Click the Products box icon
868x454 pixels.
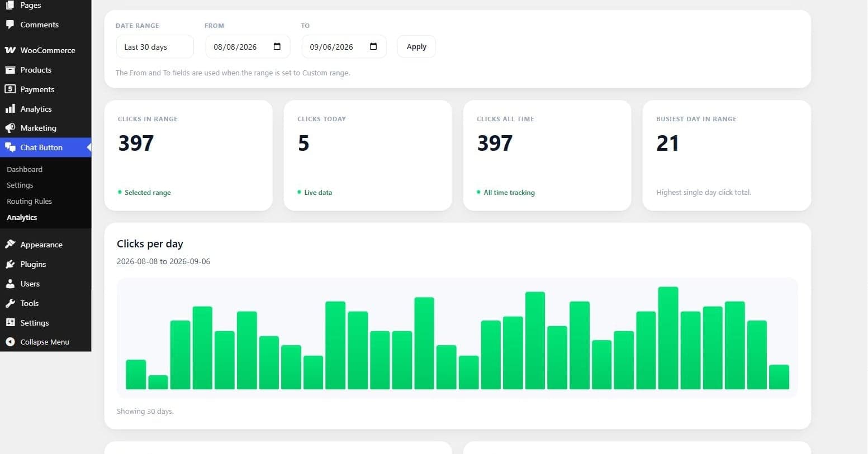[10, 70]
